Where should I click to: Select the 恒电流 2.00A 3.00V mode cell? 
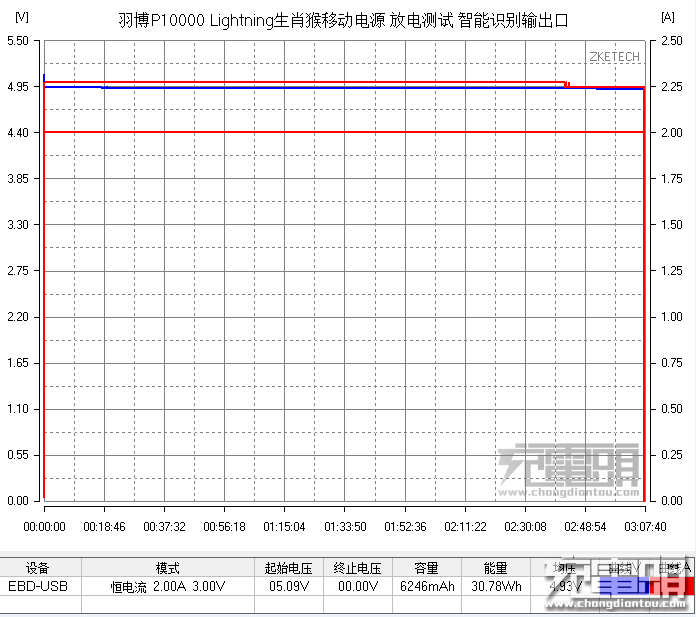pos(168,587)
